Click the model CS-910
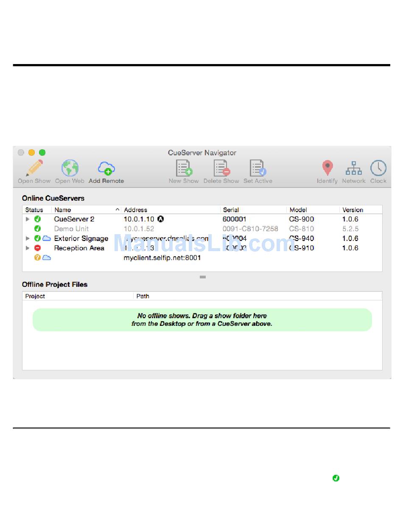The height and width of the screenshot is (532, 403). pyautogui.click(x=302, y=248)
